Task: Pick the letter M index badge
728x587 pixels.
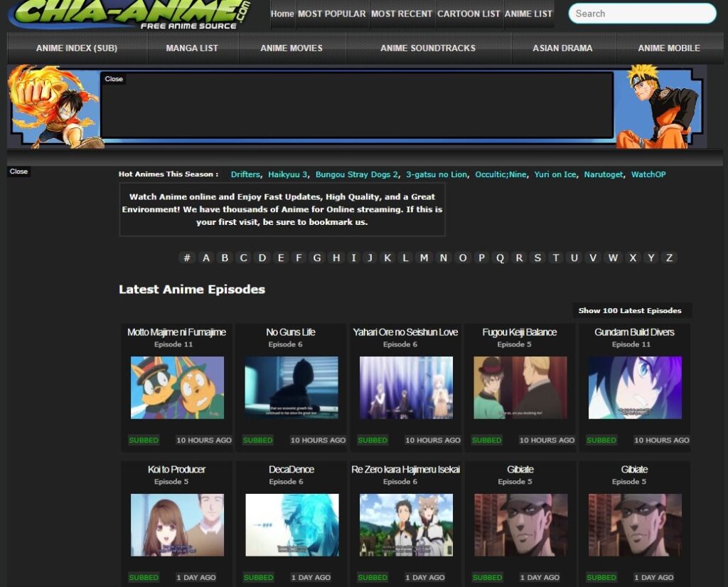Action: pos(424,258)
